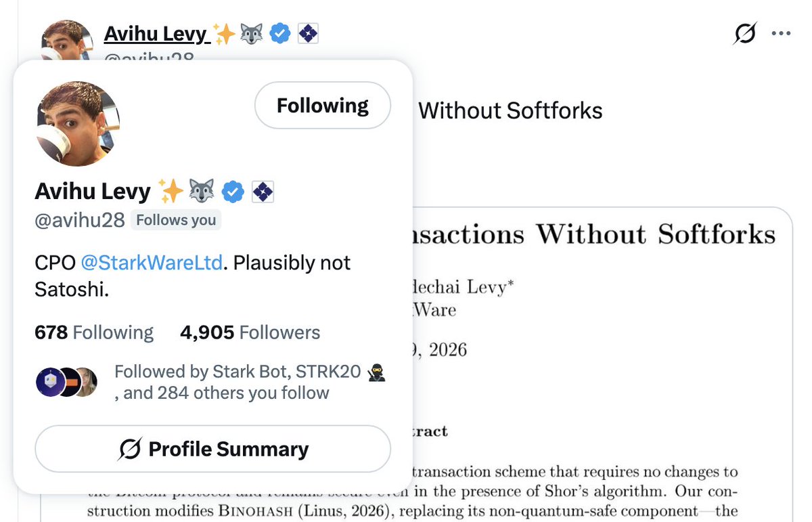This screenshot has height=522, width=812.
Task: Click the Profile Summary button
Action: click(212, 449)
